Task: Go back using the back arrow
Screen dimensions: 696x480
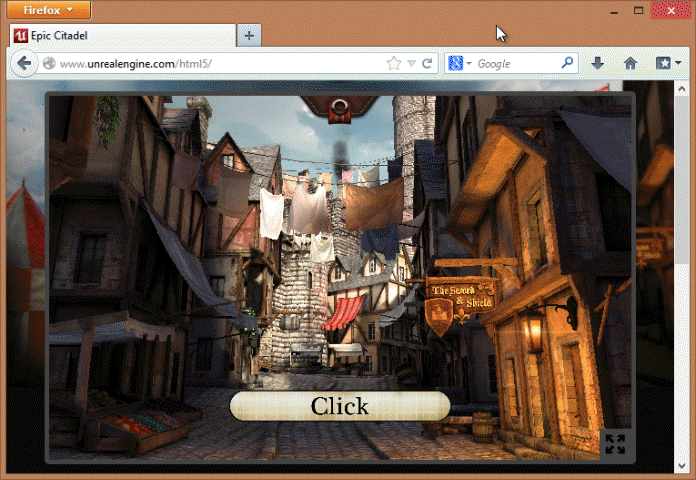Action: [x=24, y=63]
